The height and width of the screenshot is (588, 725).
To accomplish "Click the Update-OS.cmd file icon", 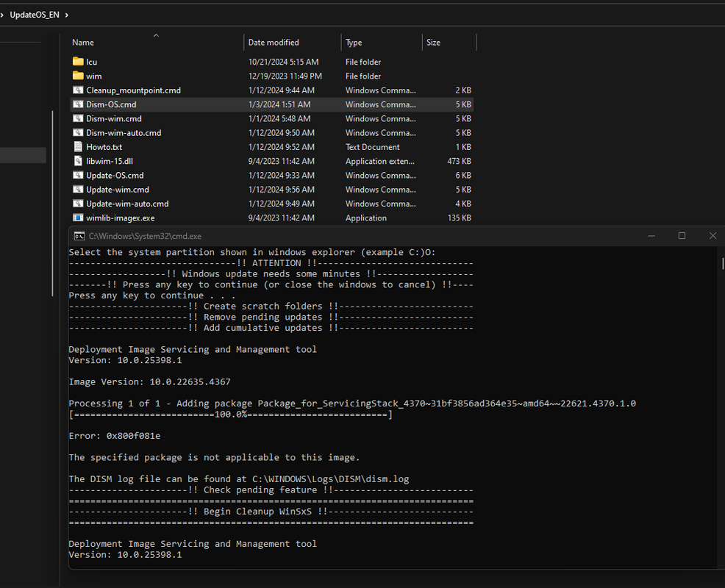I will [78, 175].
